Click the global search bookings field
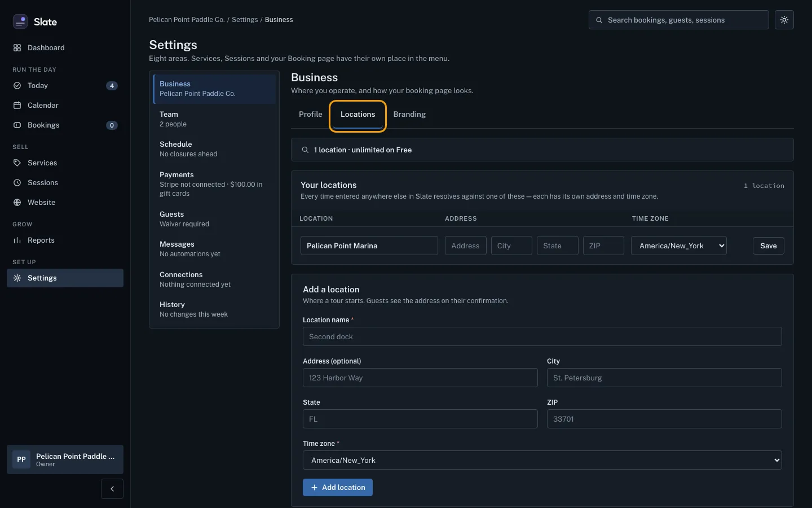 pyautogui.click(x=679, y=20)
